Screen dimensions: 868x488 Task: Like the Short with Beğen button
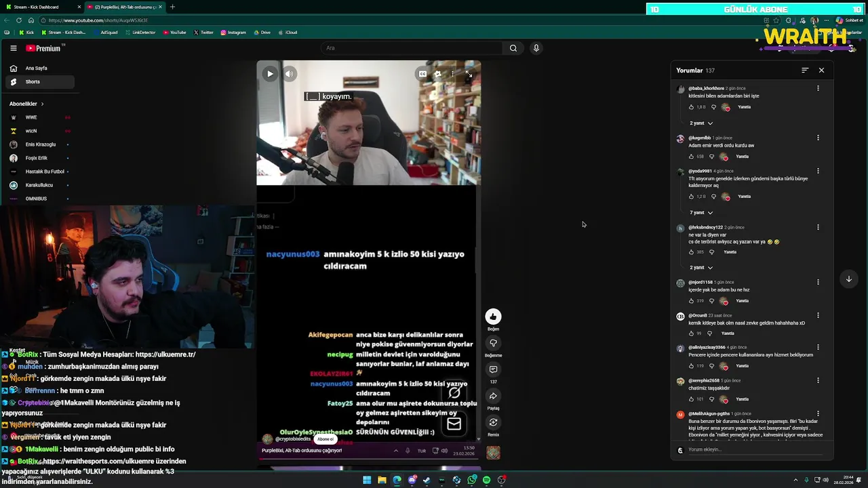point(493,317)
